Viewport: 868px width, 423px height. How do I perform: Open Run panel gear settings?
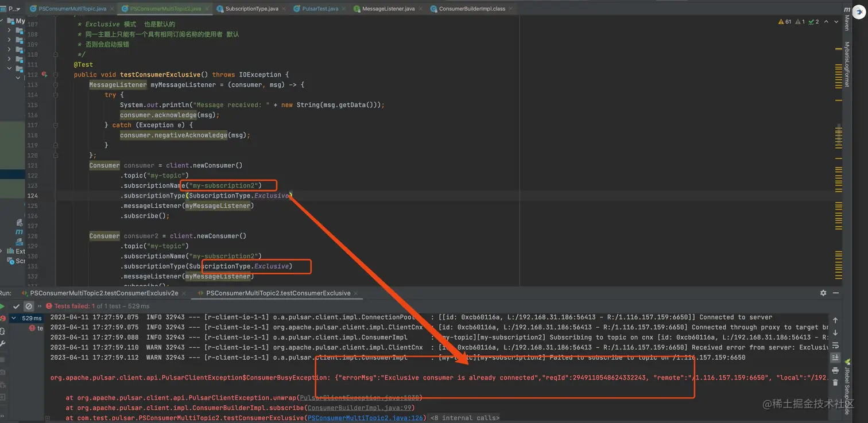[x=823, y=293]
